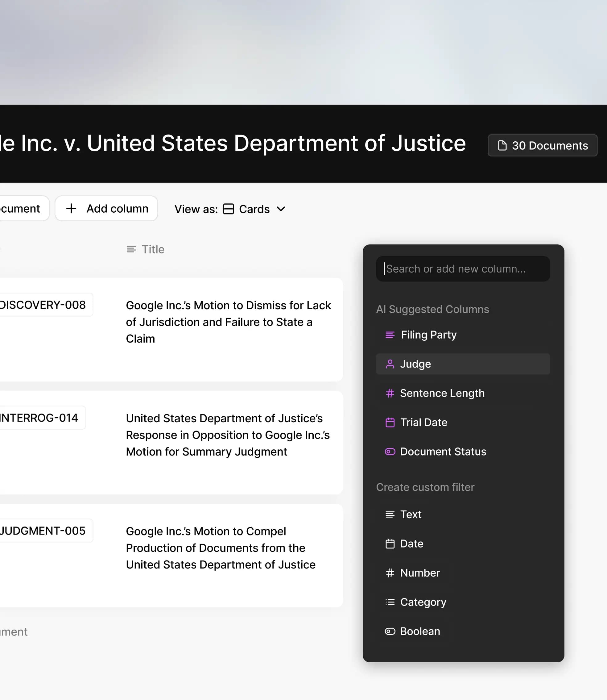This screenshot has width=607, height=700.
Task: Open Response in Opposition to Summary Judgment title
Action: [x=228, y=435]
